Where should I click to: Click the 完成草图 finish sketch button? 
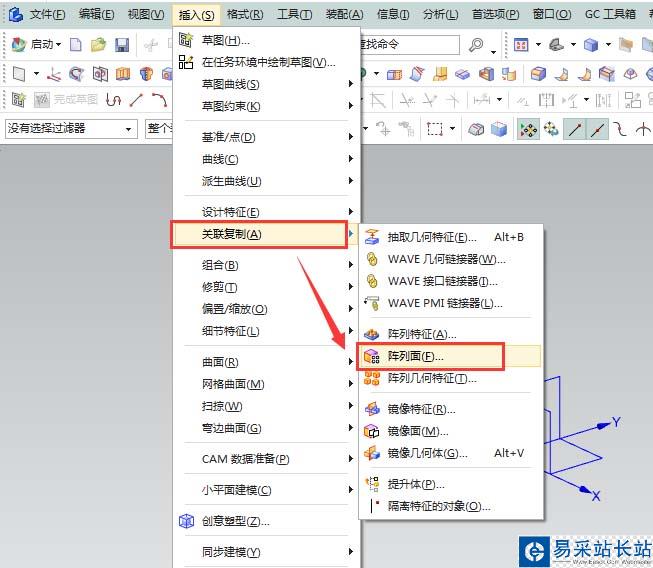[66, 100]
